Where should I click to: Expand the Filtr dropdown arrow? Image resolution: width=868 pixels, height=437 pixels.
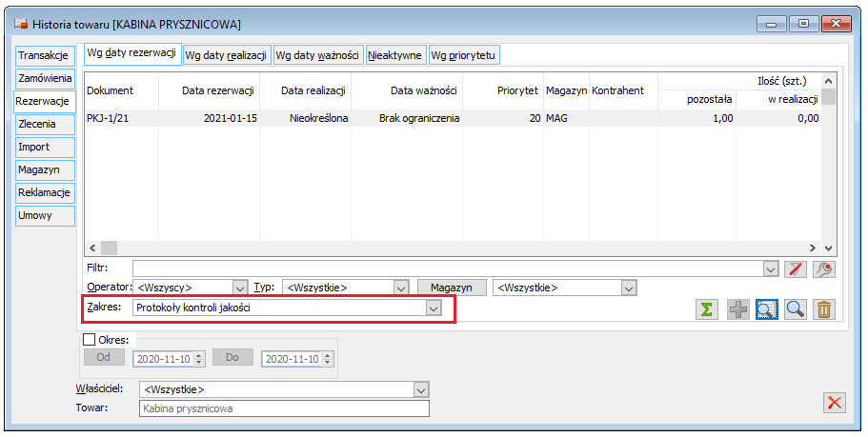tap(771, 269)
